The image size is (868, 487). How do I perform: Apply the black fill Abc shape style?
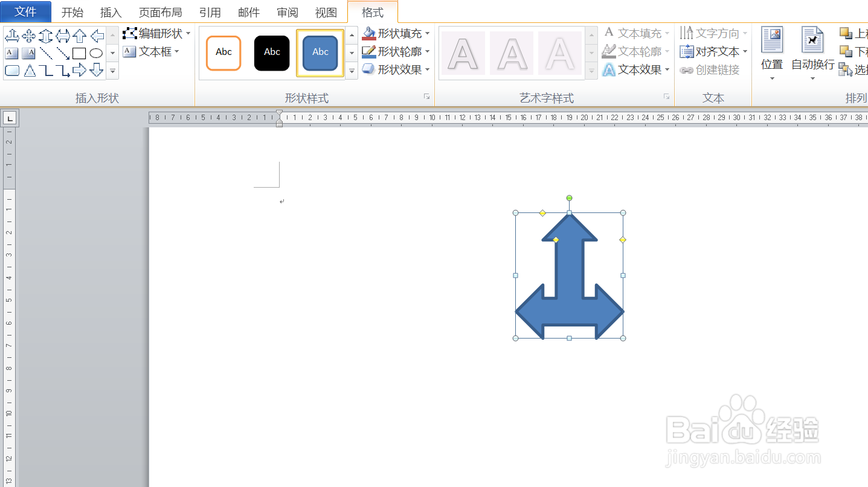(272, 53)
